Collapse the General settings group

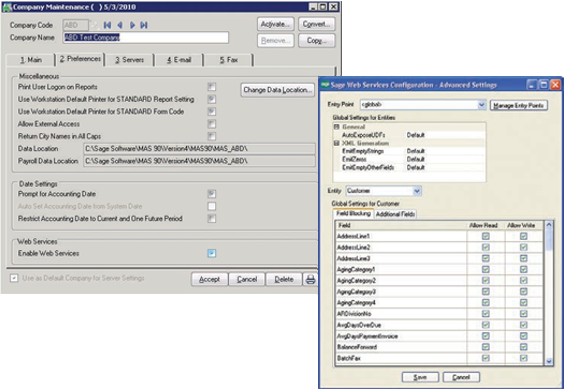337,127
